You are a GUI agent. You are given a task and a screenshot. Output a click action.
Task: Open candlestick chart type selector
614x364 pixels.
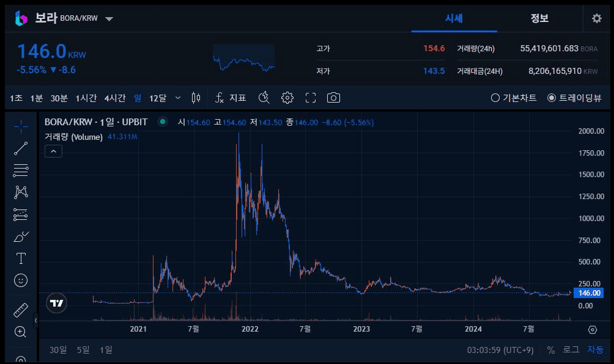[x=196, y=98]
